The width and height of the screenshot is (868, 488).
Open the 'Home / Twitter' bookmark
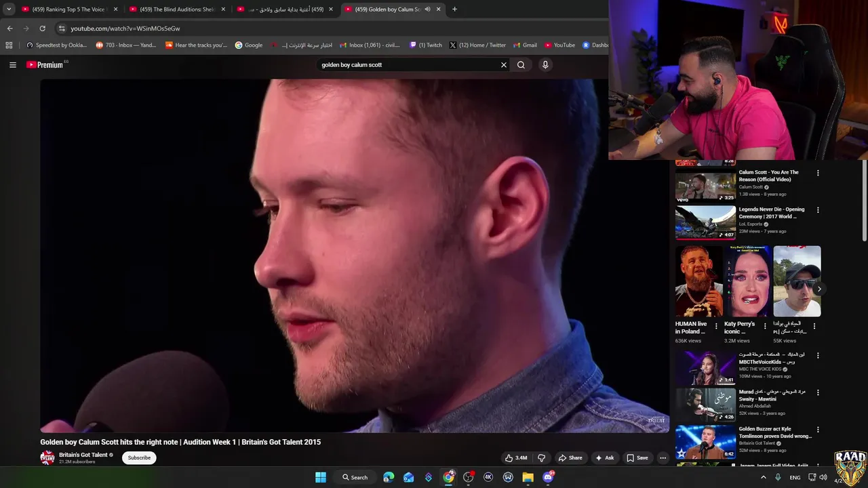coord(477,45)
